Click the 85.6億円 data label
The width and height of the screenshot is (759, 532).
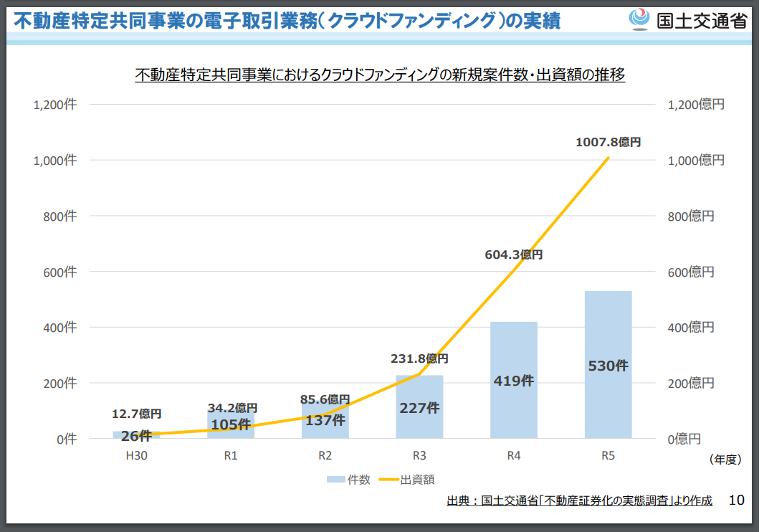coord(325,399)
